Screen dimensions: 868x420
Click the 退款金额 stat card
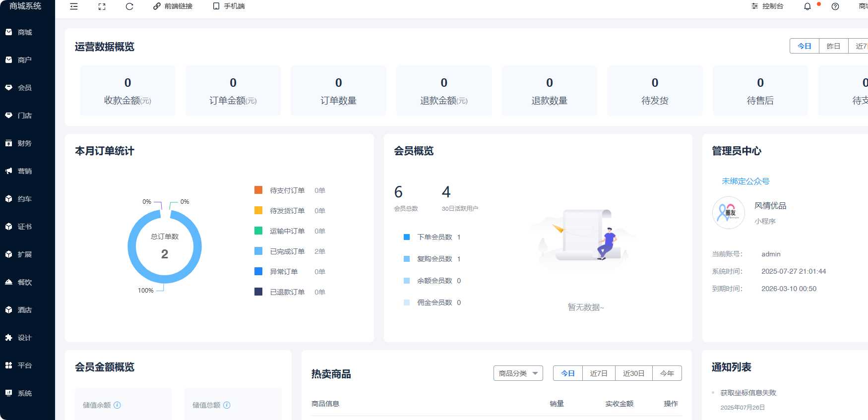click(444, 91)
